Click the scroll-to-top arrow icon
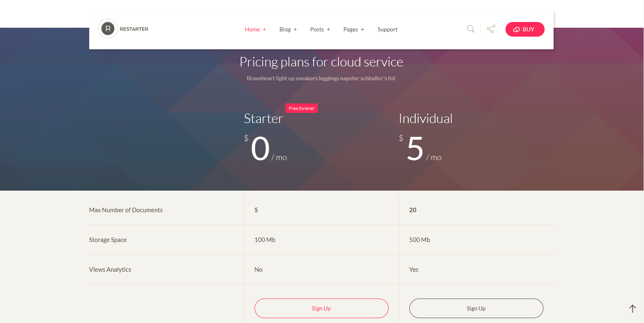The height and width of the screenshot is (323, 644). coord(632,309)
